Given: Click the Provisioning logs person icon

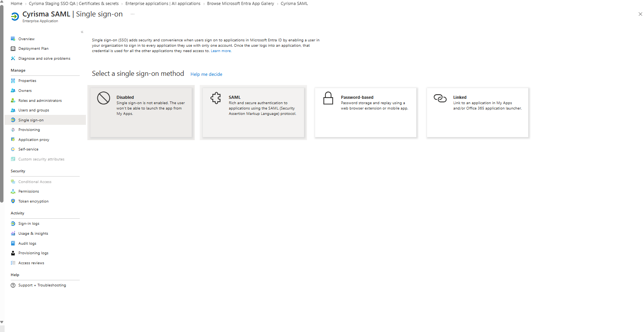Looking at the screenshot, I should [x=13, y=253].
